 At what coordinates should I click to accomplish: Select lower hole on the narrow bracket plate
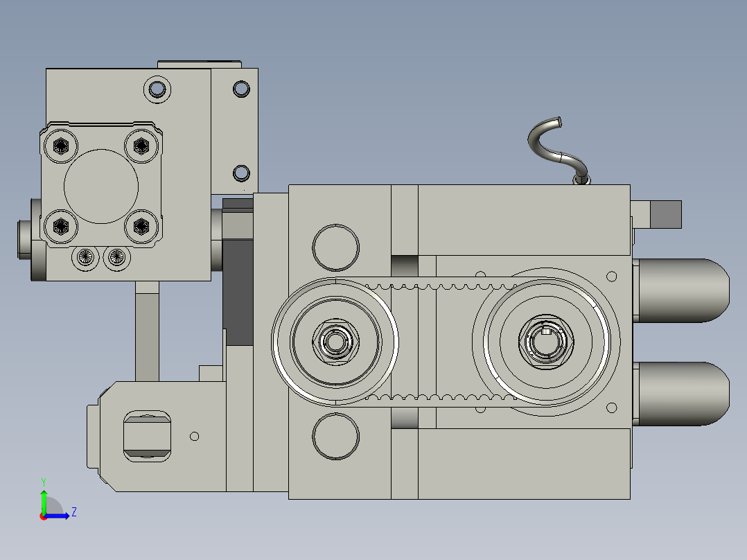coord(241,173)
